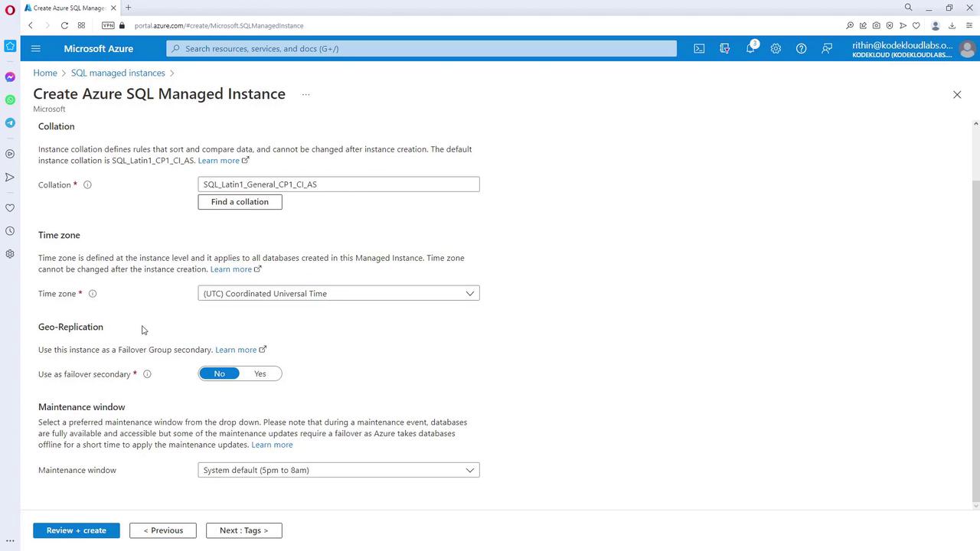Image resolution: width=980 pixels, height=551 pixels.
Task: Click the address bar heart bookmark icon
Action: pos(916,25)
